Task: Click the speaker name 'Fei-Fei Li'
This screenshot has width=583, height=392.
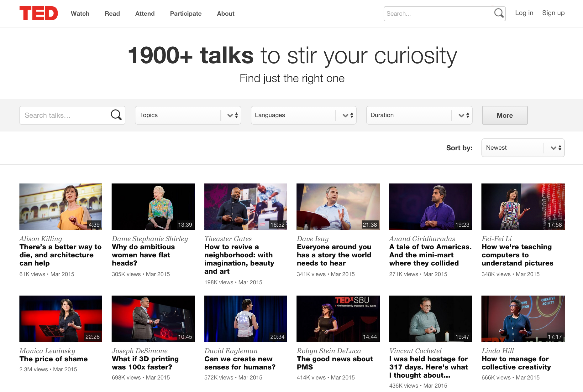Action: tap(496, 239)
